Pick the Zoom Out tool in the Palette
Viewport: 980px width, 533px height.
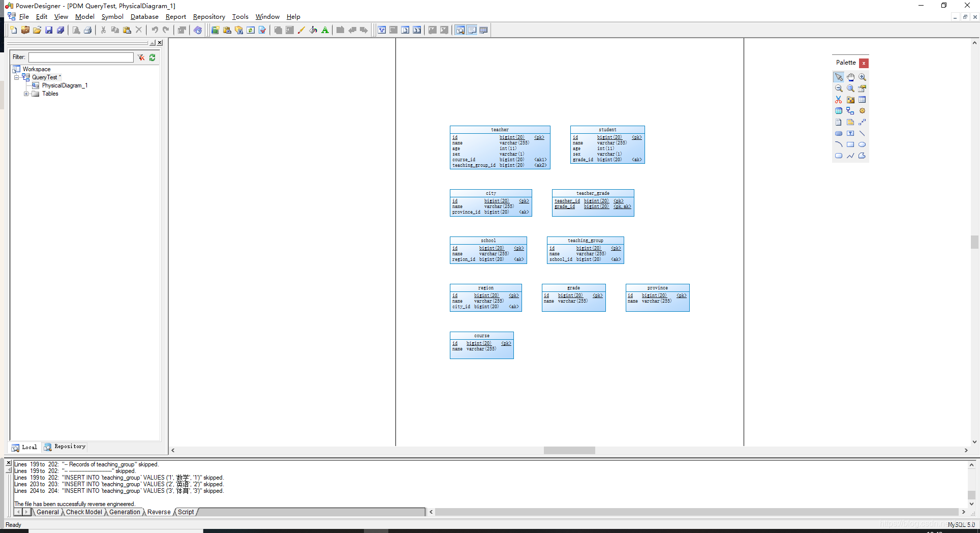click(839, 88)
